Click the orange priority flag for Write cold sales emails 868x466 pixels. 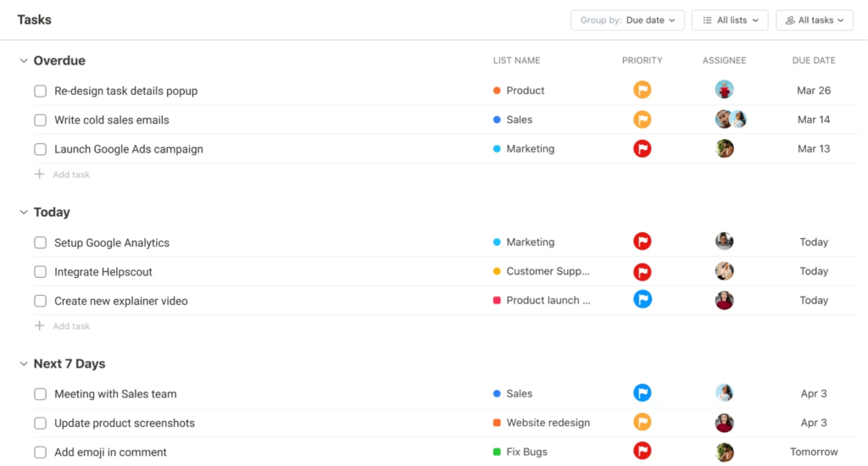coord(643,119)
